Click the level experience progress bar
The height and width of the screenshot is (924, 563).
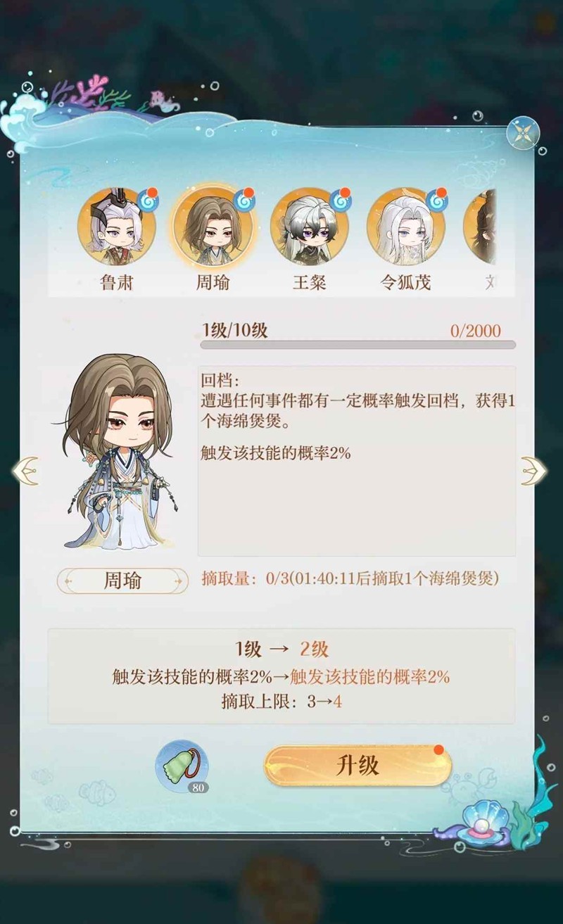click(358, 345)
